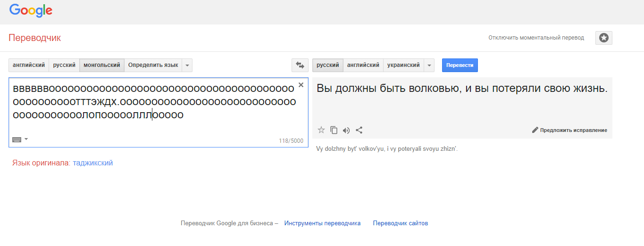Listen to the translation audio

pyautogui.click(x=346, y=130)
